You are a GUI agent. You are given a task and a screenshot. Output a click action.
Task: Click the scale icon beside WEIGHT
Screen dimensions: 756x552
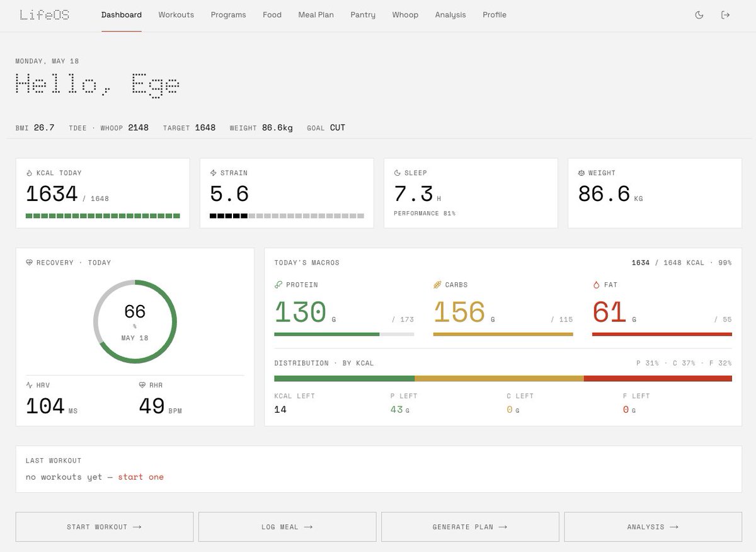click(581, 173)
